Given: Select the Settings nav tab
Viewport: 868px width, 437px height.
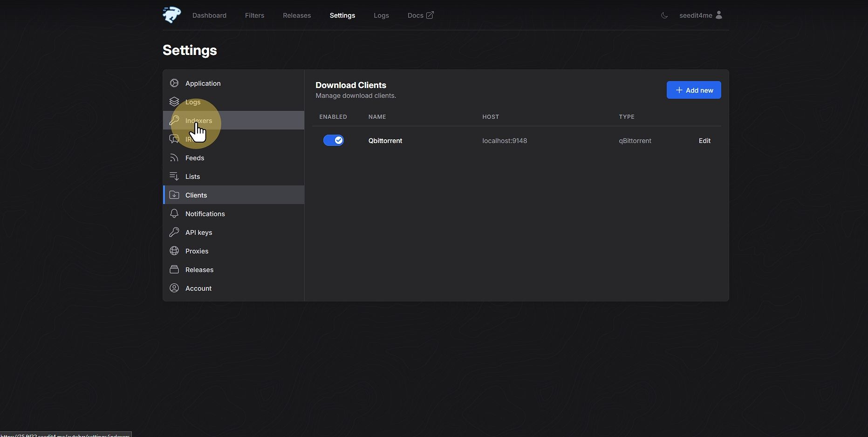Looking at the screenshot, I should pyautogui.click(x=342, y=15).
